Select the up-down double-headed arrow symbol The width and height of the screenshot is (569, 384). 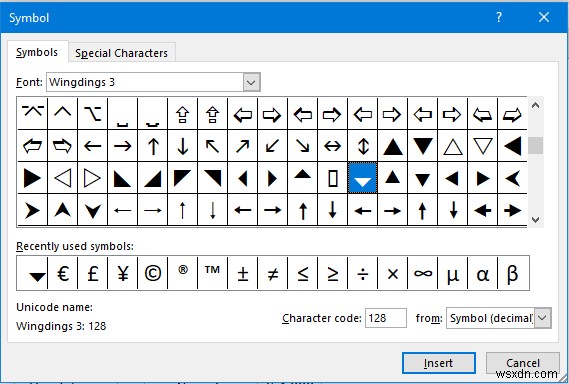tap(363, 146)
